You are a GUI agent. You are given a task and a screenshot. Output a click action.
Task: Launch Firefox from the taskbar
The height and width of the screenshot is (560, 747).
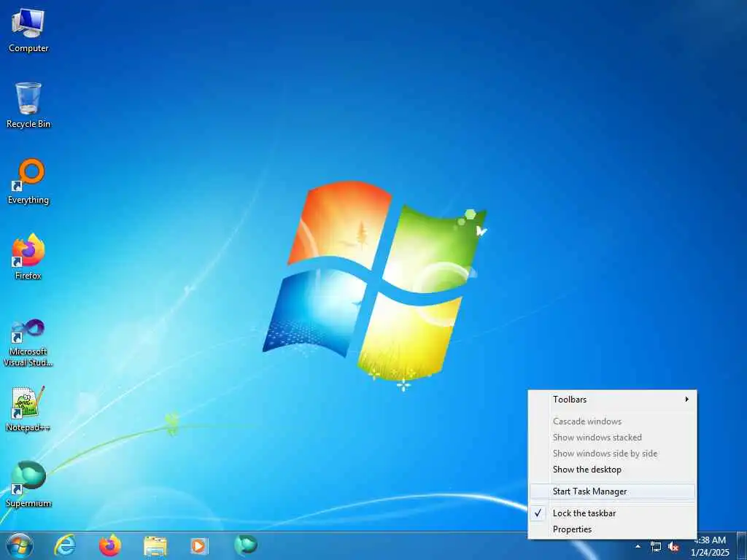pos(110,545)
